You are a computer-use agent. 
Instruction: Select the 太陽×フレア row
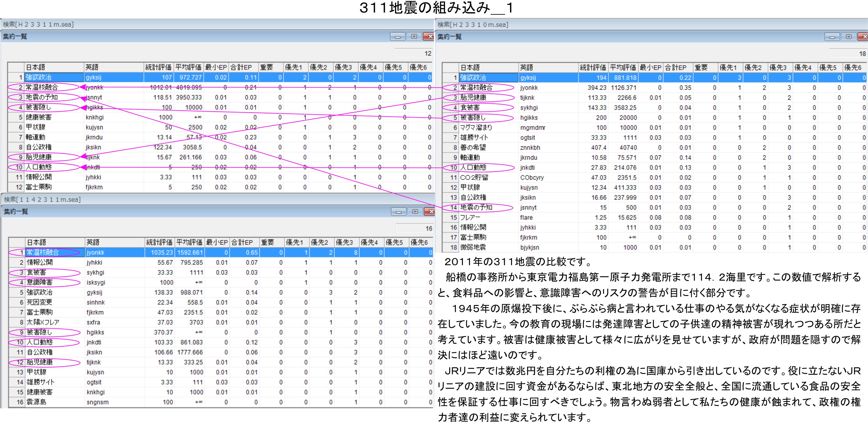point(43,322)
